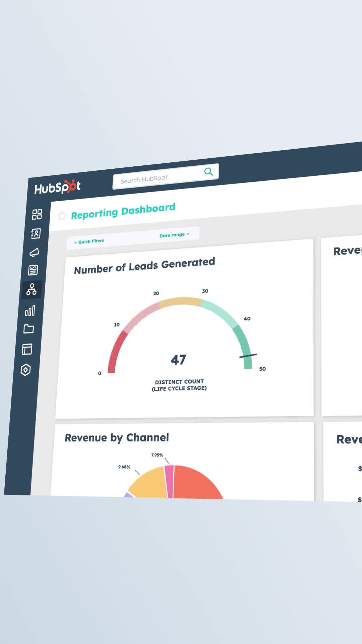Open the contacts icon in sidebar
The image size is (362, 644).
36,233
